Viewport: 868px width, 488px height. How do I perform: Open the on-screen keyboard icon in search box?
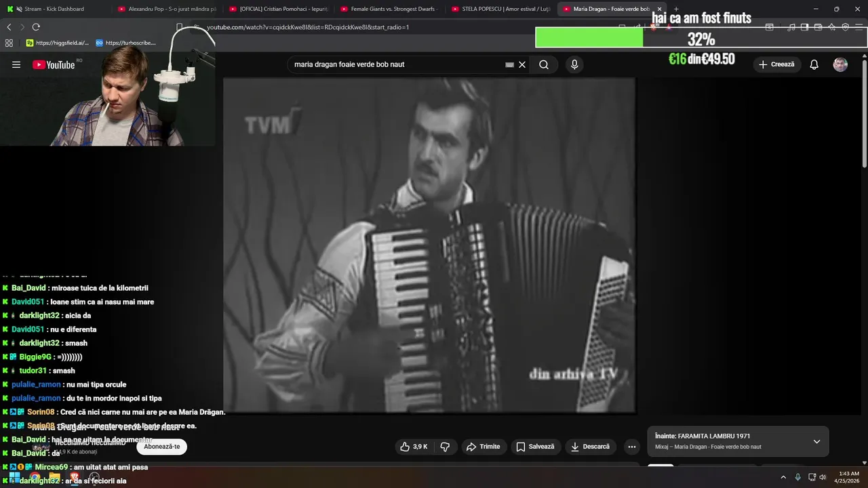[510, 64]
